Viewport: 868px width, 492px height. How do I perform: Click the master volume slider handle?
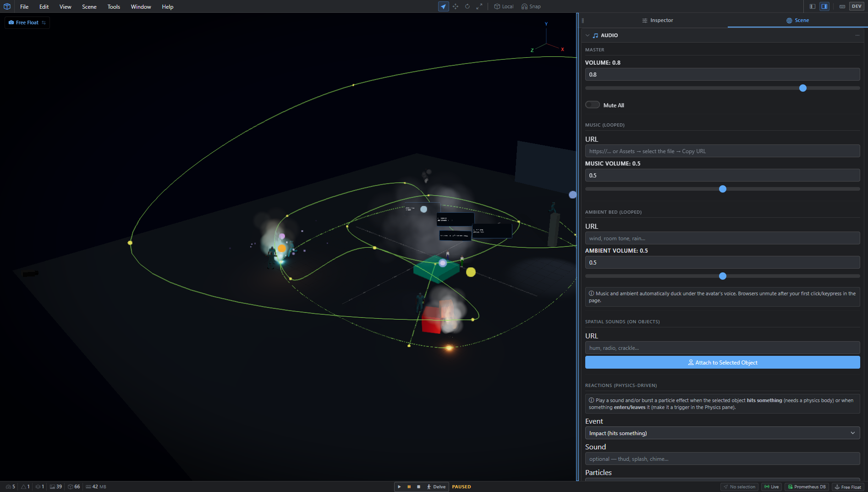tap(802, 88)
